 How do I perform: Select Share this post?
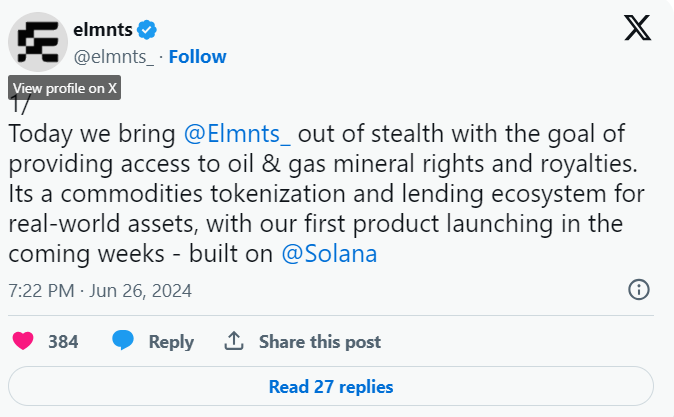[x=320, y=342]
